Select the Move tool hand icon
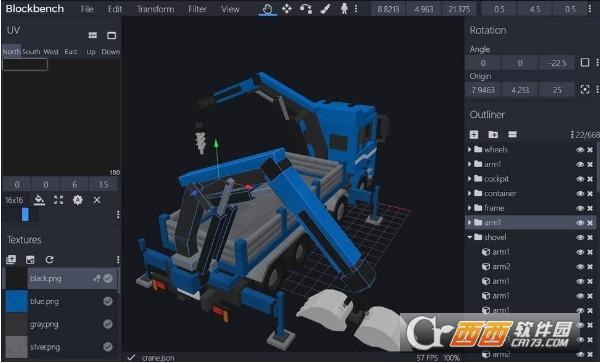 268,9
